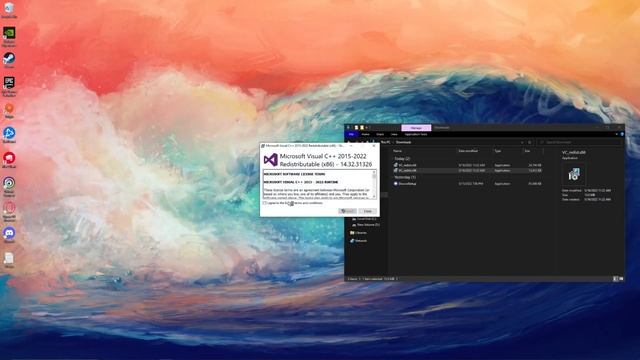Click This PC in the address bar
The image size is (640, 360).
click(x=385, y=142)
